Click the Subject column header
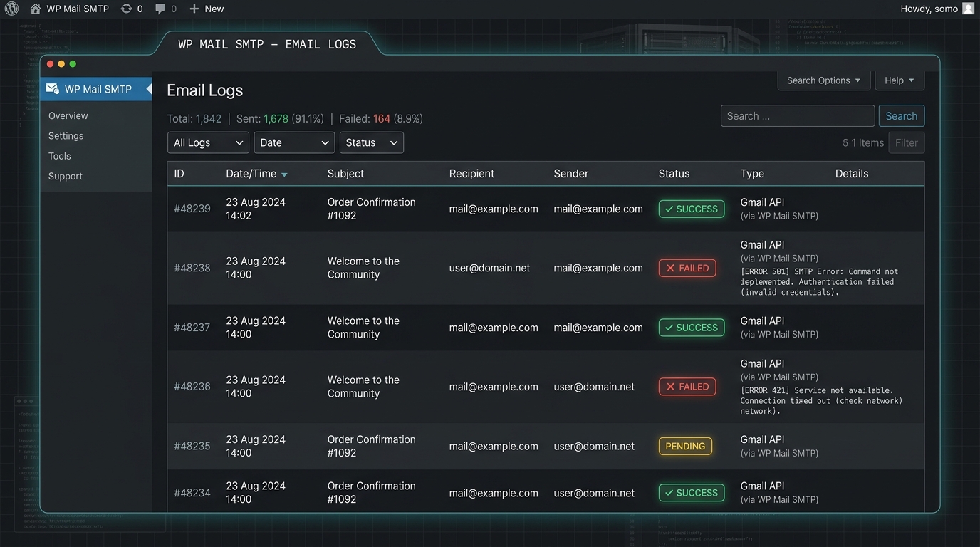 [345, 174]
